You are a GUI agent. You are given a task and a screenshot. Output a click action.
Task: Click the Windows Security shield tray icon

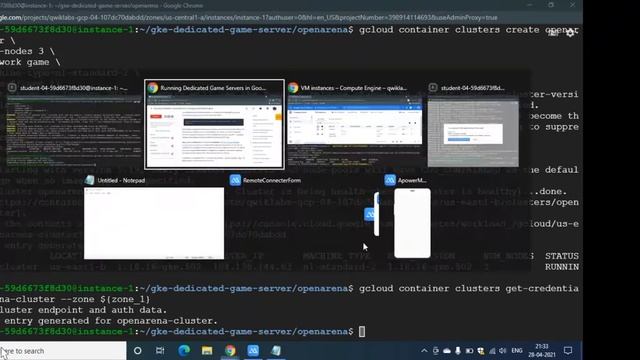click(481, 351)
